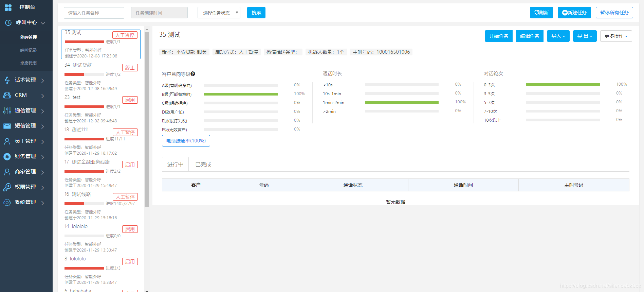Switch to the 已完成 tab
644x292 pixels.
click(203, 164)
